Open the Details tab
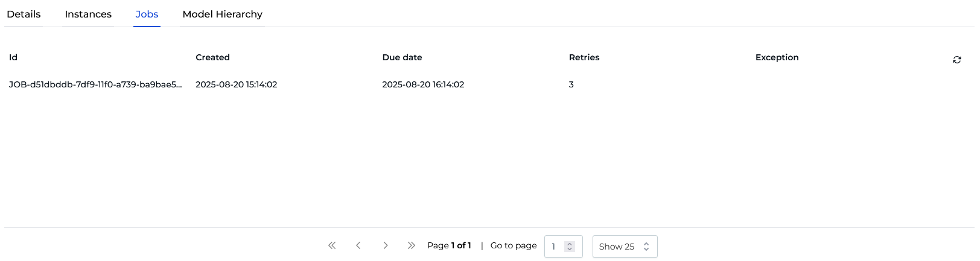The height and width of the screenshot is (261, 980). [x=24, y=14]
